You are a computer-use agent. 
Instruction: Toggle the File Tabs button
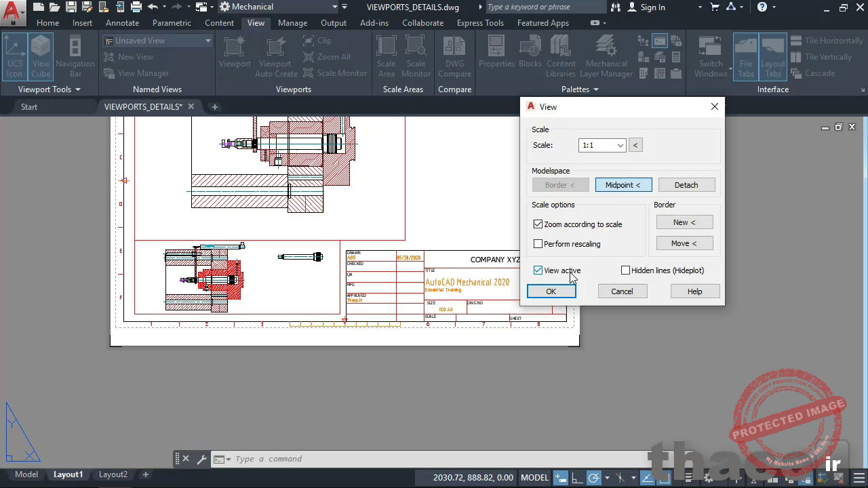tap(746, 56)
